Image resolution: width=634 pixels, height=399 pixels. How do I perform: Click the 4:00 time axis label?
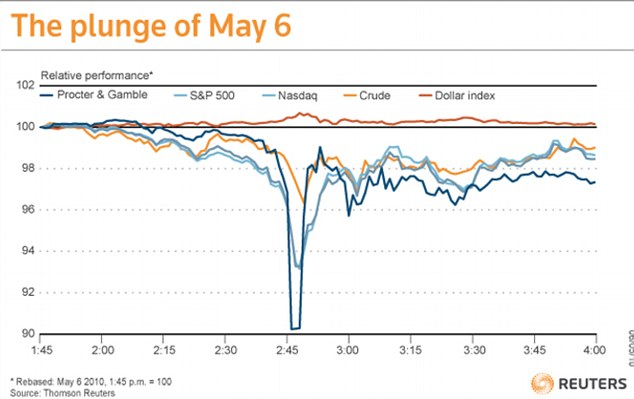594,350
